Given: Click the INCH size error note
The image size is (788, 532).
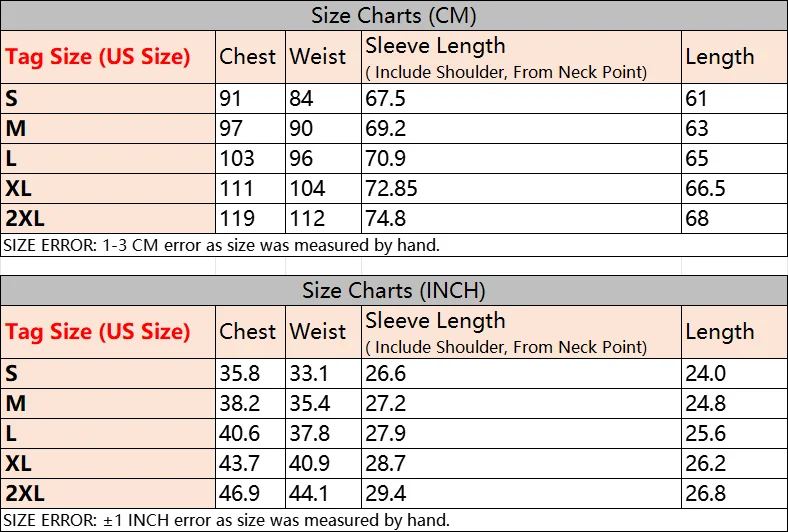Looking at the screenshot, I should [x=227, y=520].
